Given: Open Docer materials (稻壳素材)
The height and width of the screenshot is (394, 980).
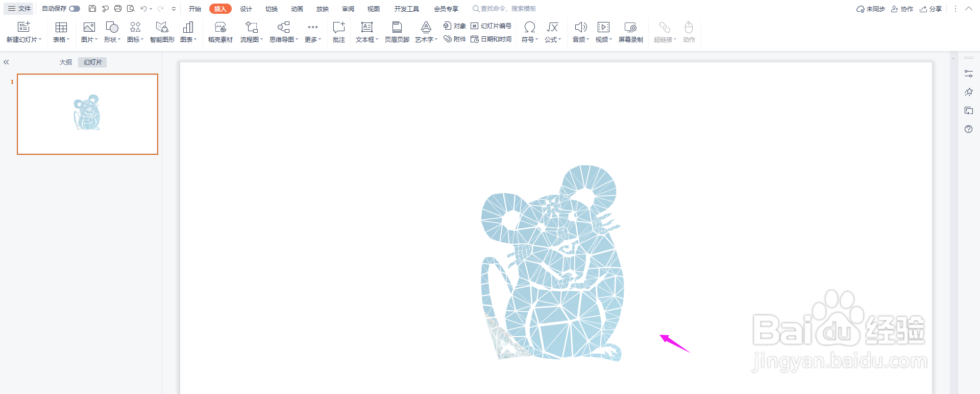Looking at the screenshot, I should [220, 32].
